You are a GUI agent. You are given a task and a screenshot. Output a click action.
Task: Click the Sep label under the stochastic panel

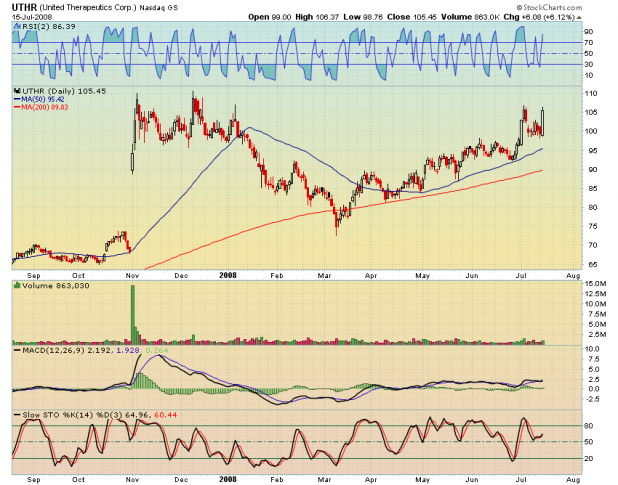(x=34, y=479)
